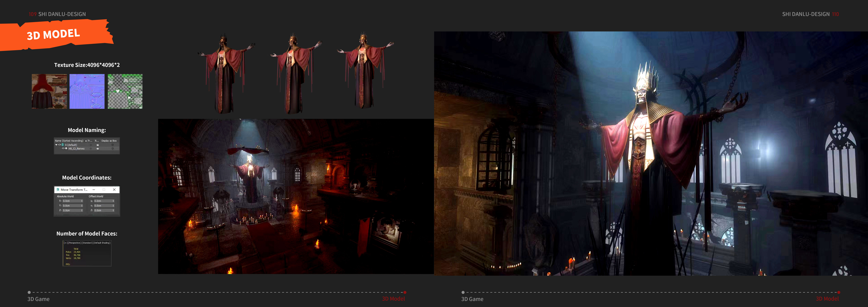Toggle Frozen snowflake for 0 (default) layer
This screenshot has width=868, height=307.
[x=91, y=145]
